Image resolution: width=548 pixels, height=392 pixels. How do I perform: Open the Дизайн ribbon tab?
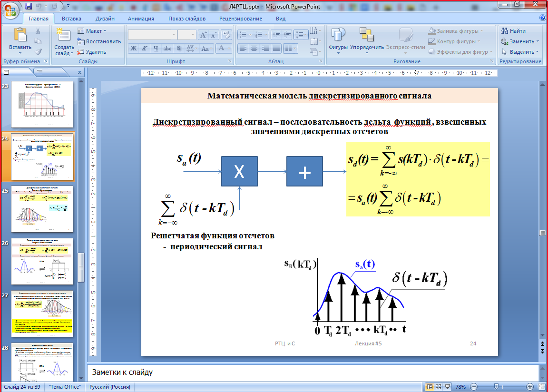[x=105, y=19]
